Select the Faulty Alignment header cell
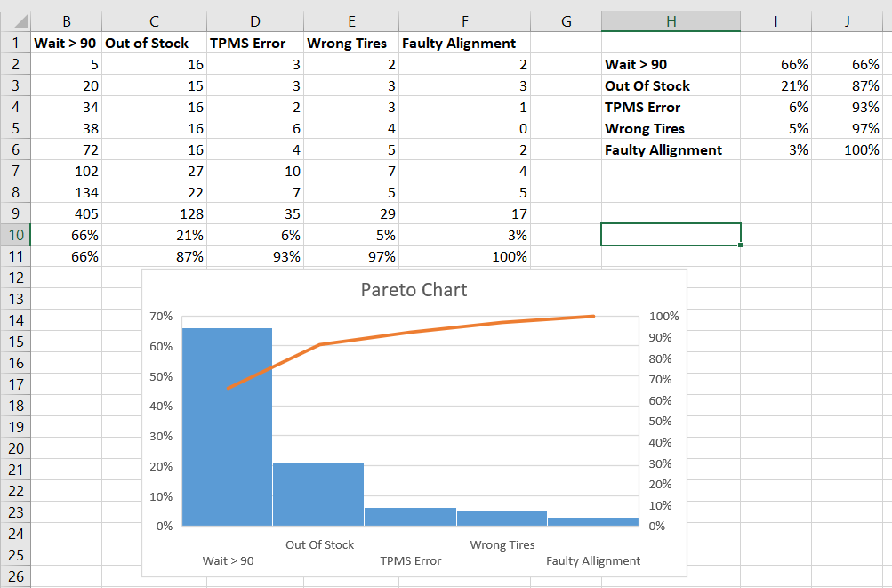 click(x=463, y=43)
